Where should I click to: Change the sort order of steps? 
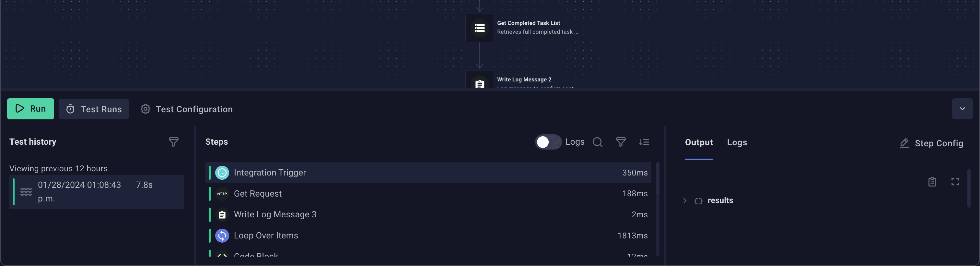(644, 142)
